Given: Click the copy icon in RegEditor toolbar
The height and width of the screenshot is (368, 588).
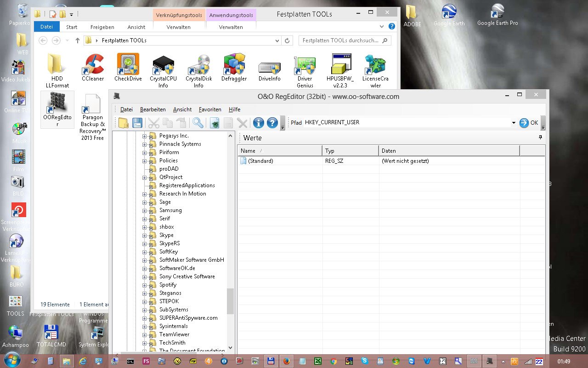Looking at the screenshot, I should [168, 123].
